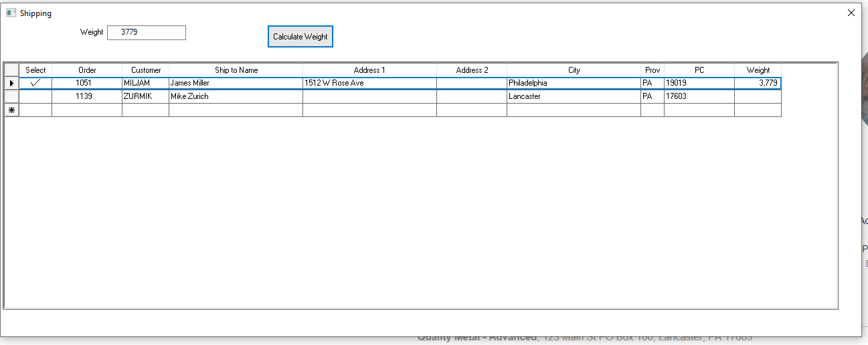Click the row header for order 1139
This screenshot has width=868, height=345.
click(11, 96)
